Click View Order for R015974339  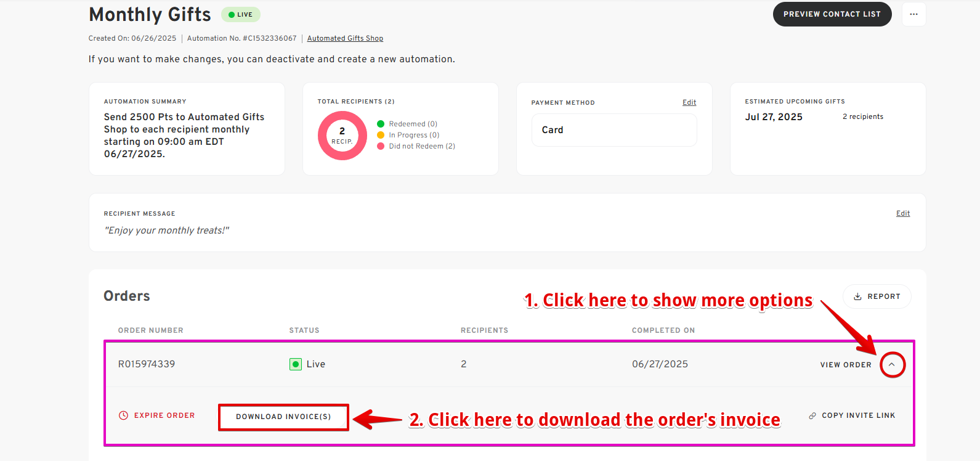tap(846, 365)
